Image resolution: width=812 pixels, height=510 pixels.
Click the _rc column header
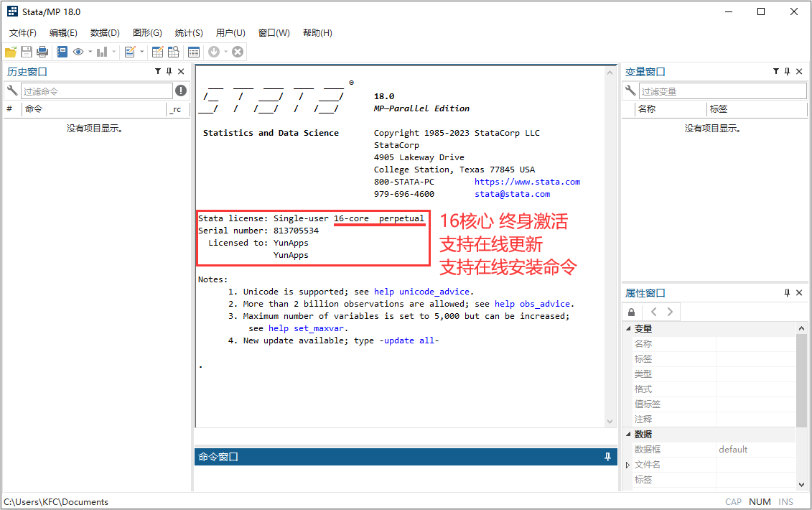(x=177, y=109)
